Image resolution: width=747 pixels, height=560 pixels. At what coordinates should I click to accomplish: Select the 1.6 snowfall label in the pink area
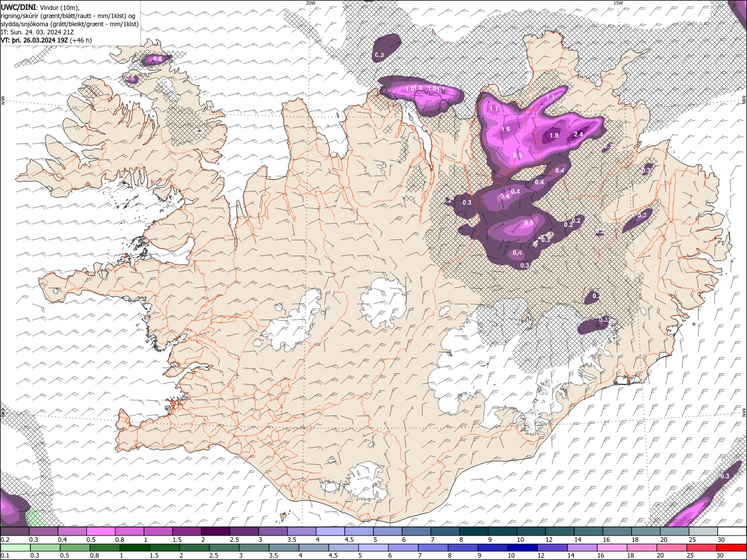tap(506, 129)
